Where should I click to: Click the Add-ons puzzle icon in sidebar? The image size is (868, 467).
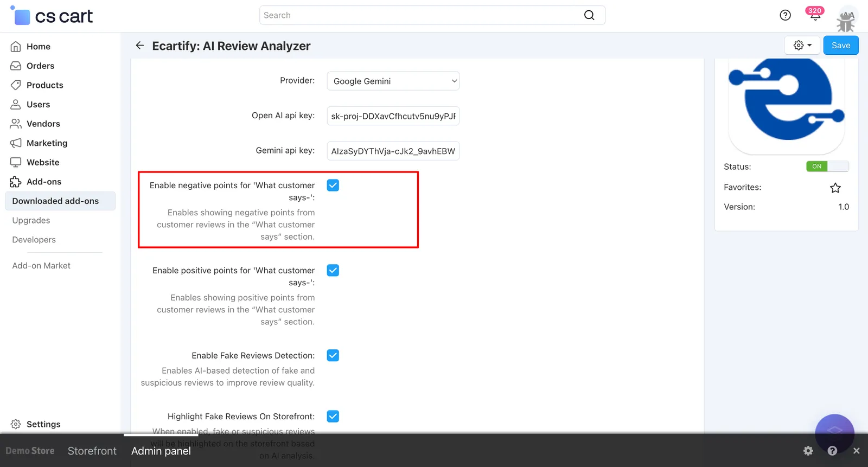[x=16, y=182]
